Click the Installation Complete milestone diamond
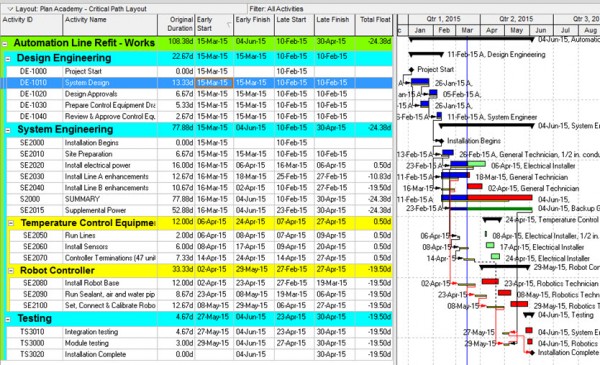Screen dimensions: 600x365 [532, 352]
